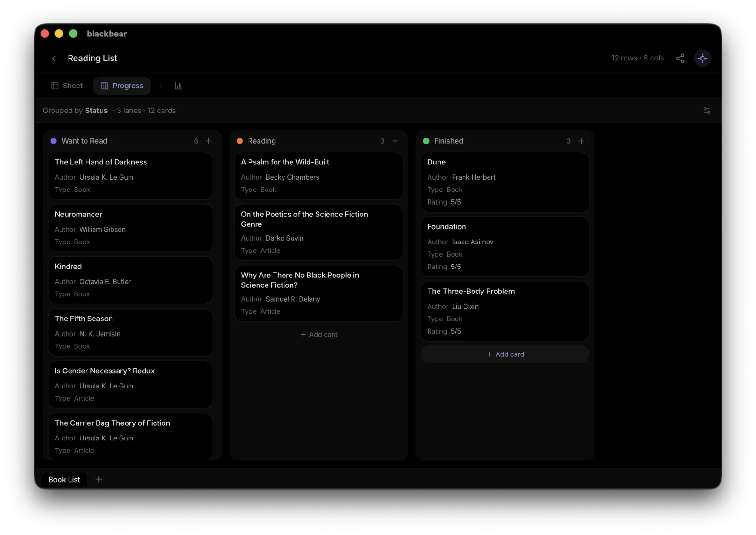Viewport: 756px width, 535px height.
Task: Add a new view with plus
Action: coord(161,86)
